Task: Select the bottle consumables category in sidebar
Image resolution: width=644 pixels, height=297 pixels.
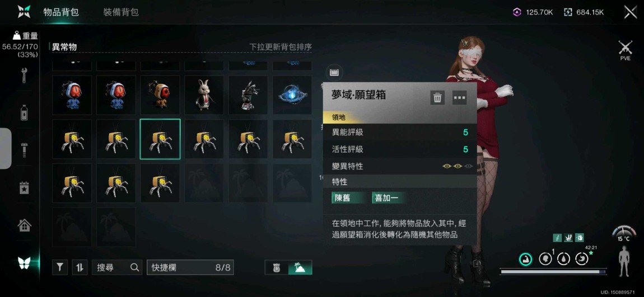Action: click(24, 112)
